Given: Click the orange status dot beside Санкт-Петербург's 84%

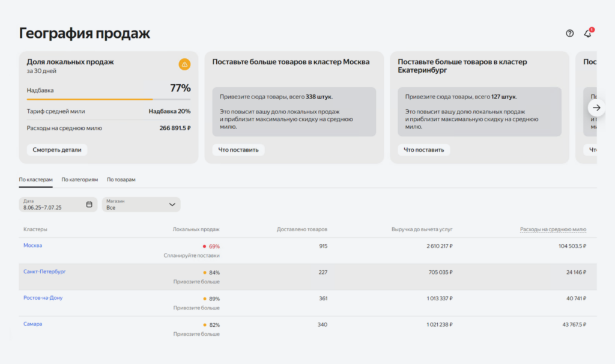Looking at the screenshot, I should pos(204,271).
